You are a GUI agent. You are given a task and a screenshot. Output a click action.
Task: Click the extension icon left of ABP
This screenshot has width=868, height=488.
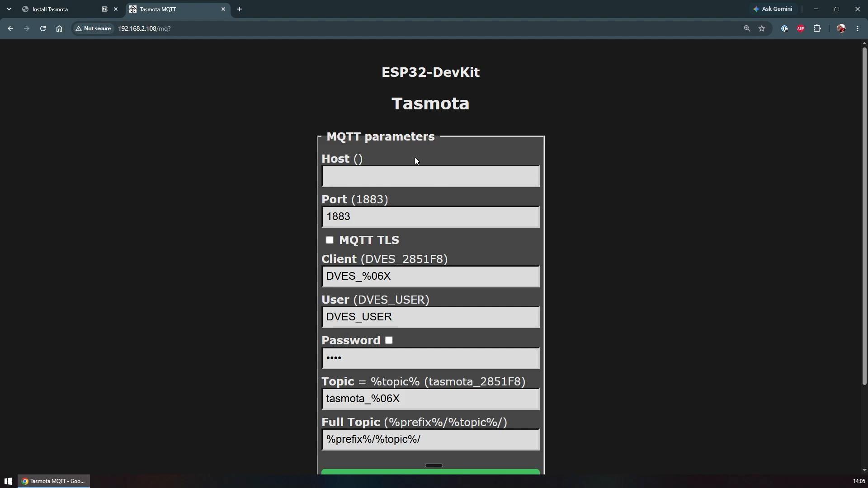[785, 28]
